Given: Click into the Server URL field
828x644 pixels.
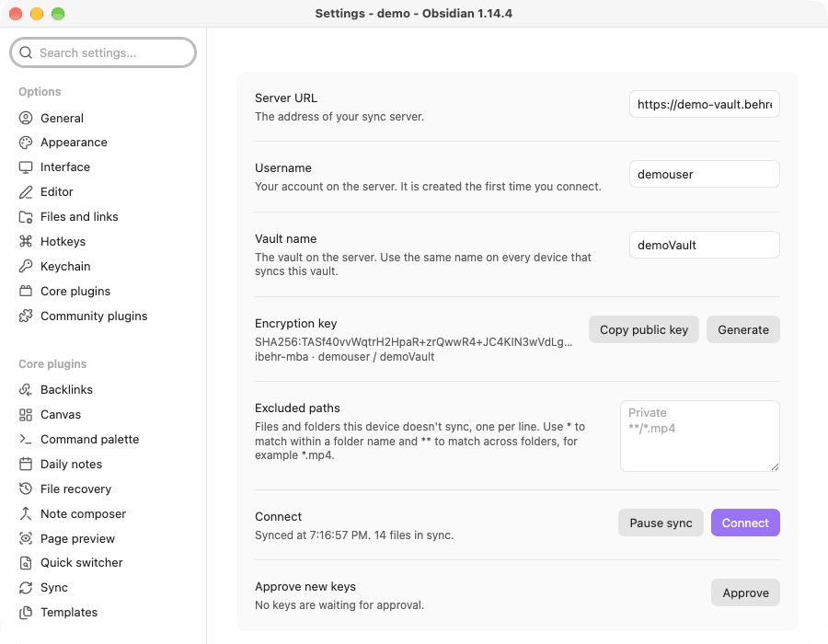Looking at the screenshot, I should (x=705, y=105).
